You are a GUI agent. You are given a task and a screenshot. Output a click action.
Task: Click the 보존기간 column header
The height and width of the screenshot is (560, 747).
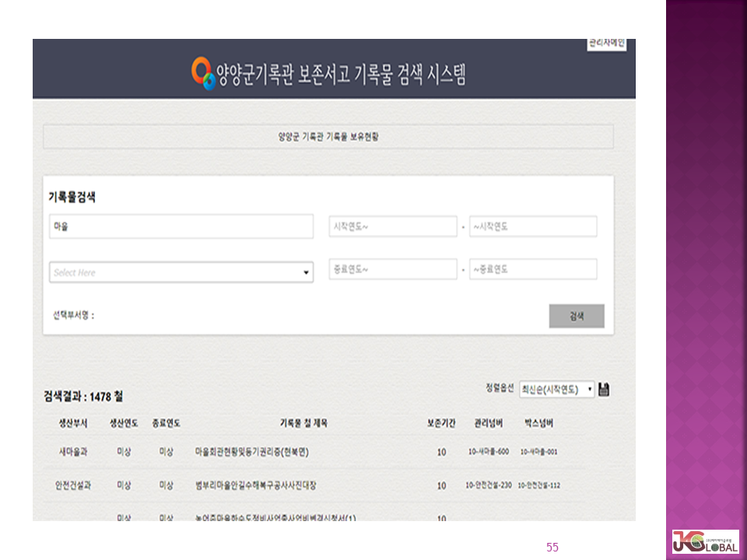(441, 423)
